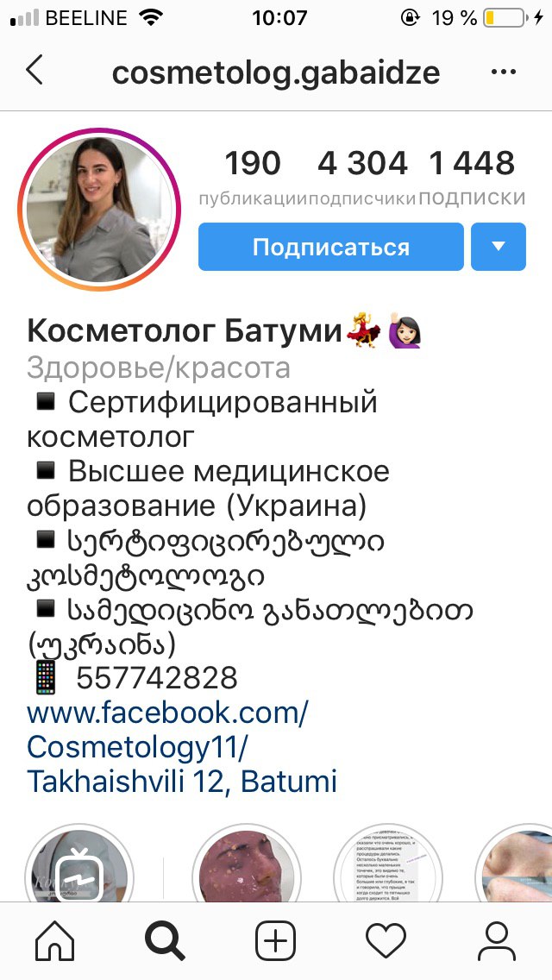This screenshot has height=980, width=552.
Task: Open the red face mask highlight
Action: pyautogui.click(x=247, y=865)
